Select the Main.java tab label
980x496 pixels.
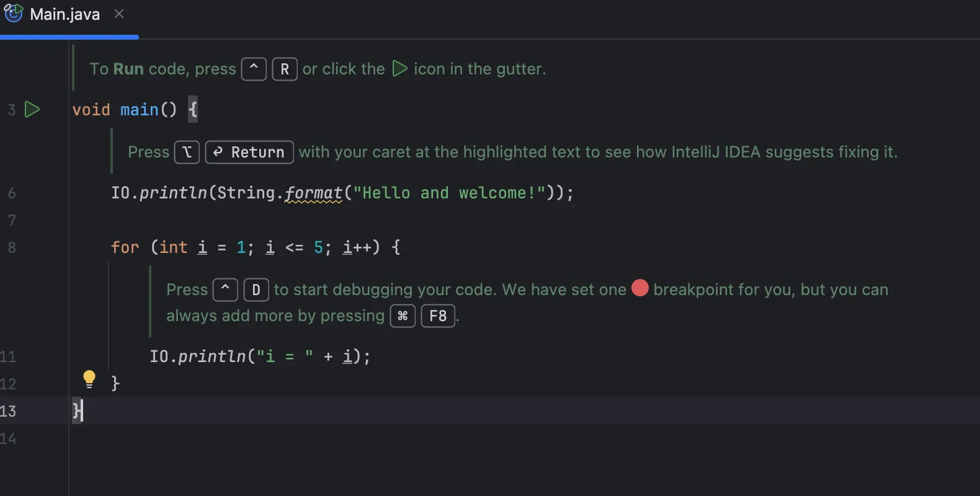pyautogui.click(x=65, y=14)
